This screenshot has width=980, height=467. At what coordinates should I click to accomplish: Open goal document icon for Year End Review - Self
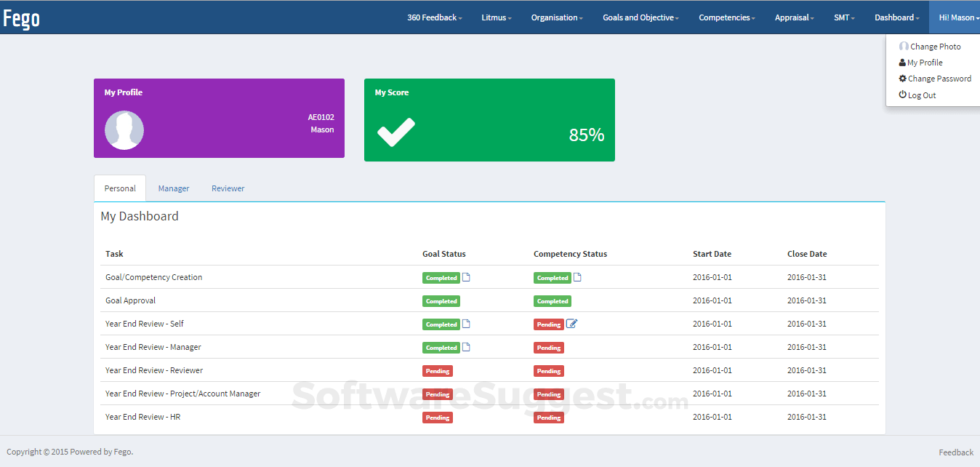[467, 324]
